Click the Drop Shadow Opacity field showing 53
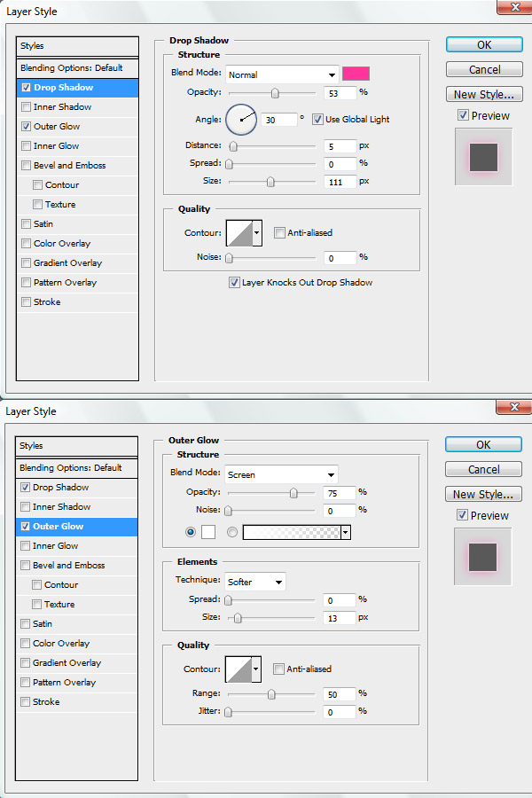This screenshot has width=532, height=798. click(340, 93)
